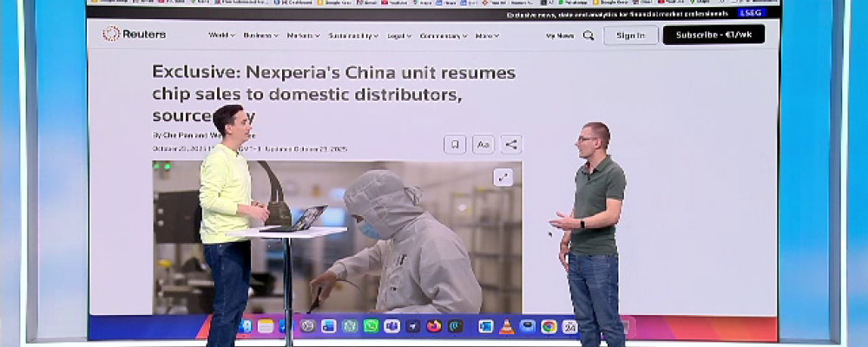Bookmark this Nexperia article

[455, 145]
